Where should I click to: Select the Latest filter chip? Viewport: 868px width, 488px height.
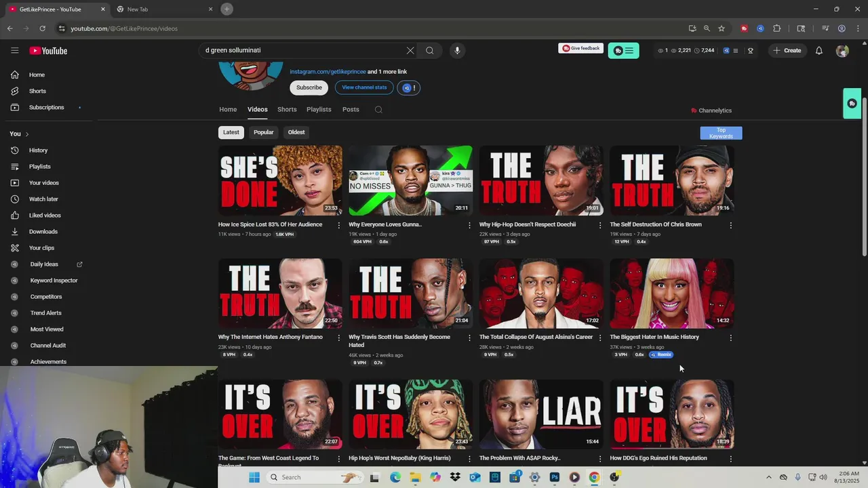231,132
